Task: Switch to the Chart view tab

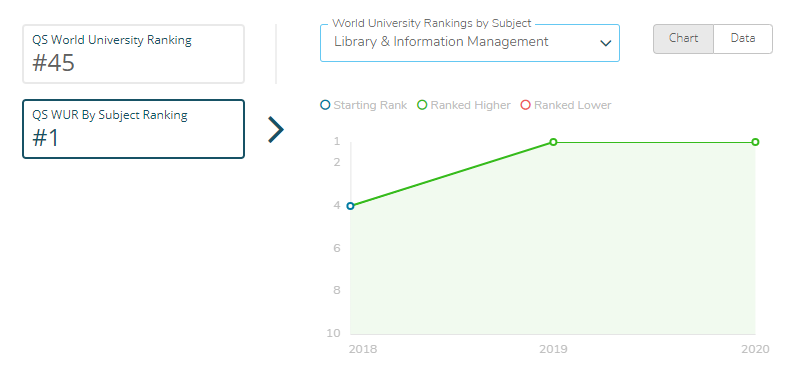Action: tap(684, 39)
